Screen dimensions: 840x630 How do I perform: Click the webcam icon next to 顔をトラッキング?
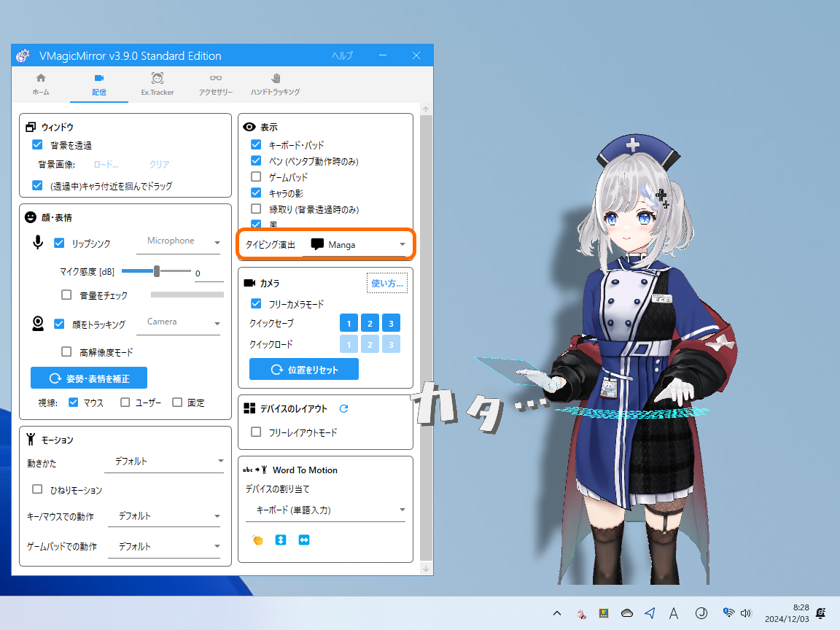tap(38, 322)
